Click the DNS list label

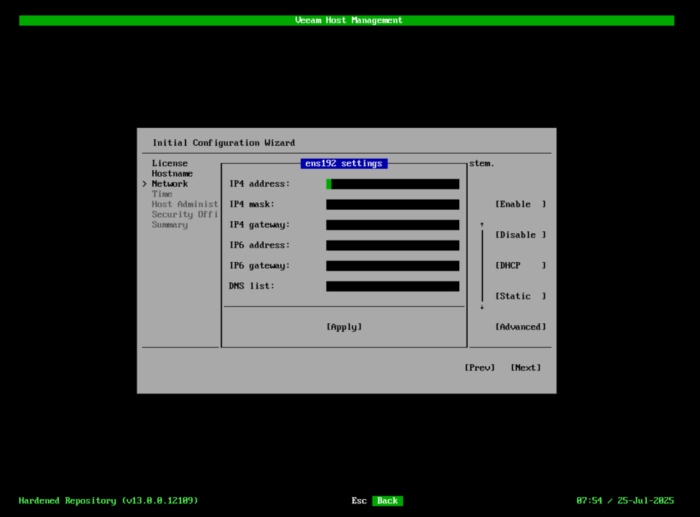251,286
